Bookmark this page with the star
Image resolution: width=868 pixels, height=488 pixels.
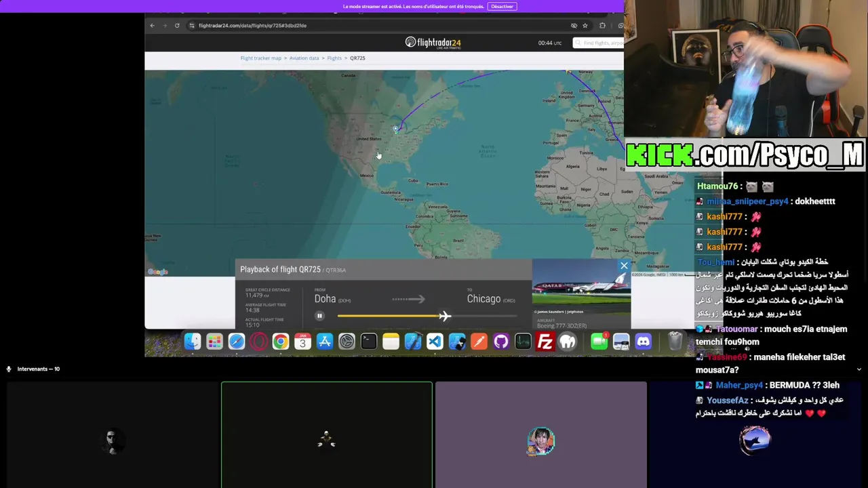pyautogui.click(x=585, y=26)
